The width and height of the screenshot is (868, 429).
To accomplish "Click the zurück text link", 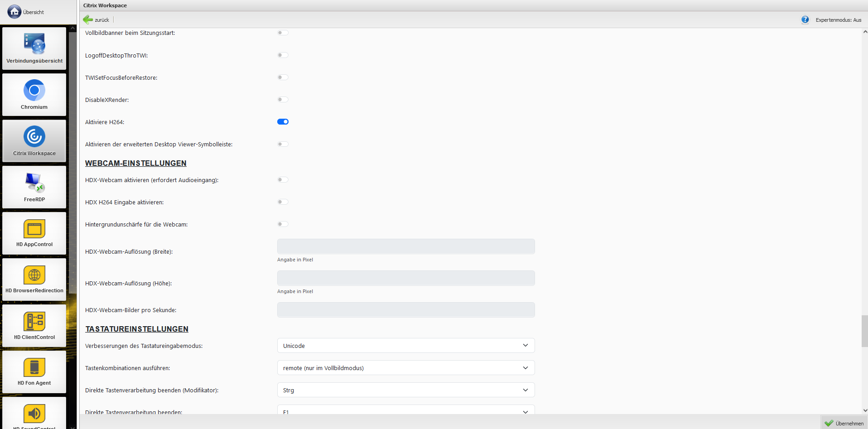I will (x=102, y=20).
